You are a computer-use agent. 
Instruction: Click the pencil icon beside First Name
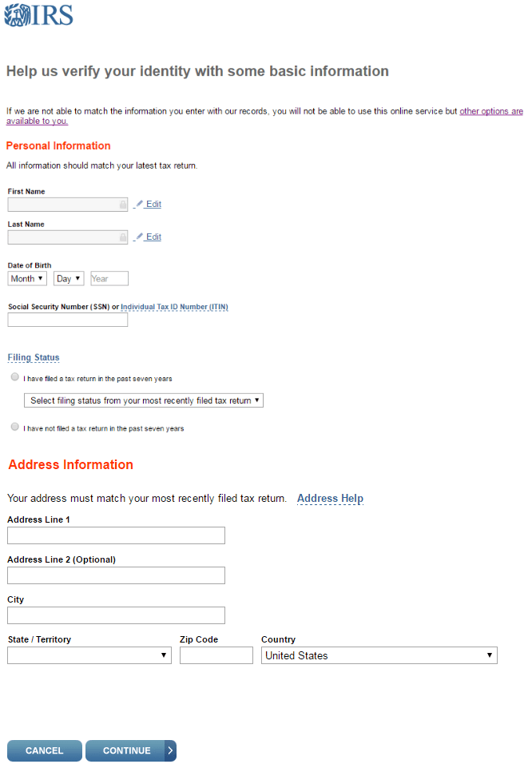140,203
